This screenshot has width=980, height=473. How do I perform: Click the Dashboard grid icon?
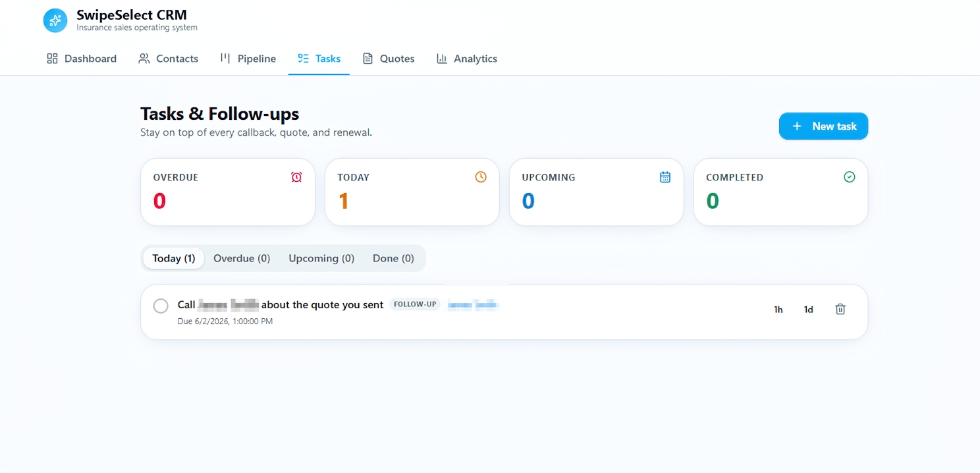point(53,59)
